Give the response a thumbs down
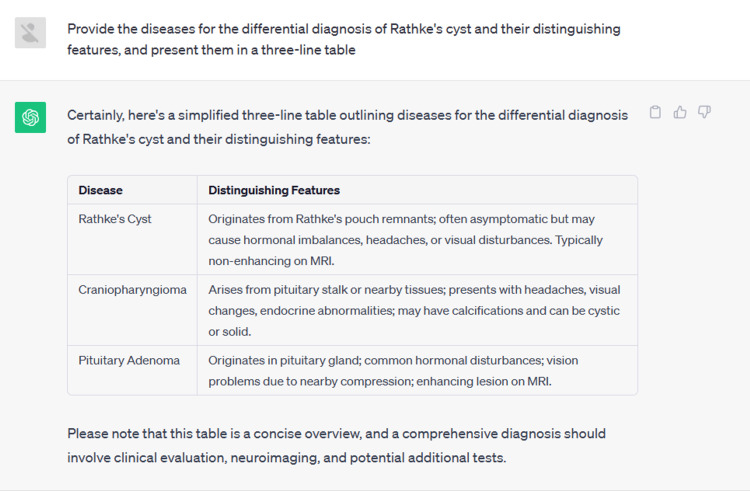 coord(704,112)
